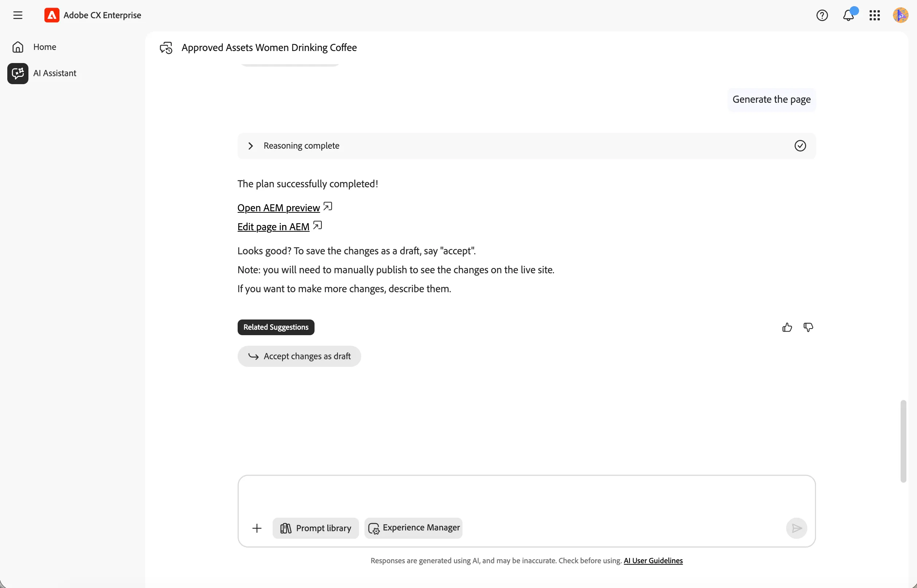Click the Approved Assets Women Drinking Coffee title

tap(269, 48)
